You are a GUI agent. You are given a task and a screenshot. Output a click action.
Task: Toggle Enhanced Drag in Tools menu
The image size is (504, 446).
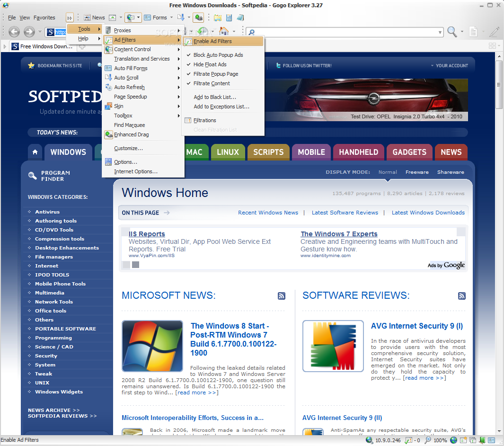(x=143, y=134)
